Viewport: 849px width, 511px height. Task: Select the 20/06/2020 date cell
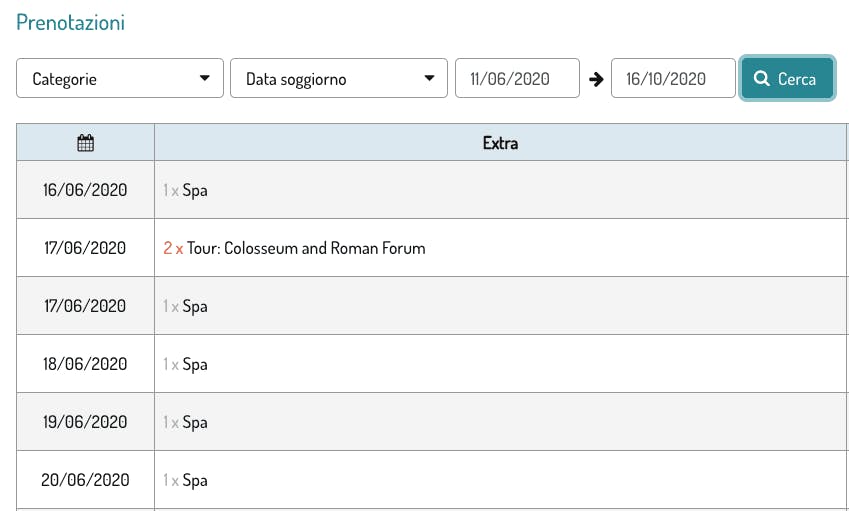pyautogui.click(x=86, y=480)
